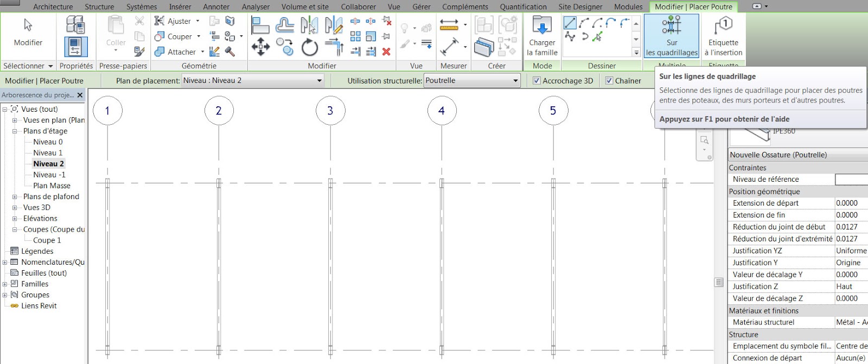Open the Couper dropdown arrow
The image size is (868, 364).
click(199, 36)
